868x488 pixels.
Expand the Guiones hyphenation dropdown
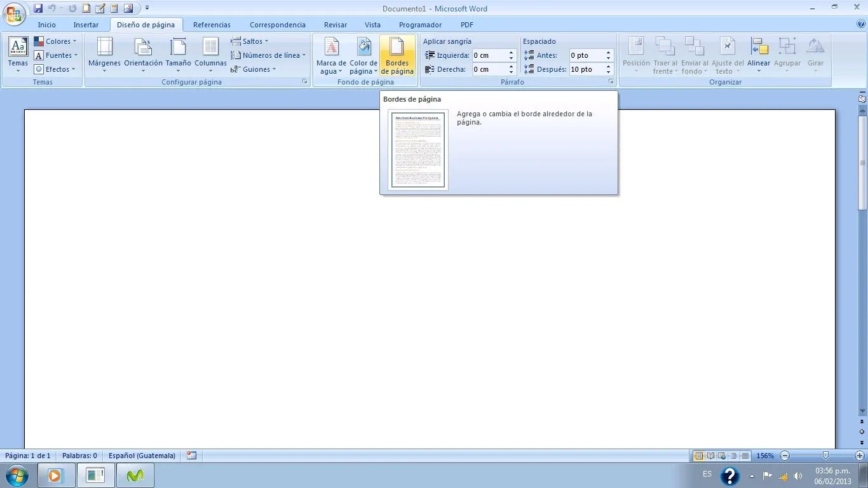pyautogui.click(x=254, y=69)
